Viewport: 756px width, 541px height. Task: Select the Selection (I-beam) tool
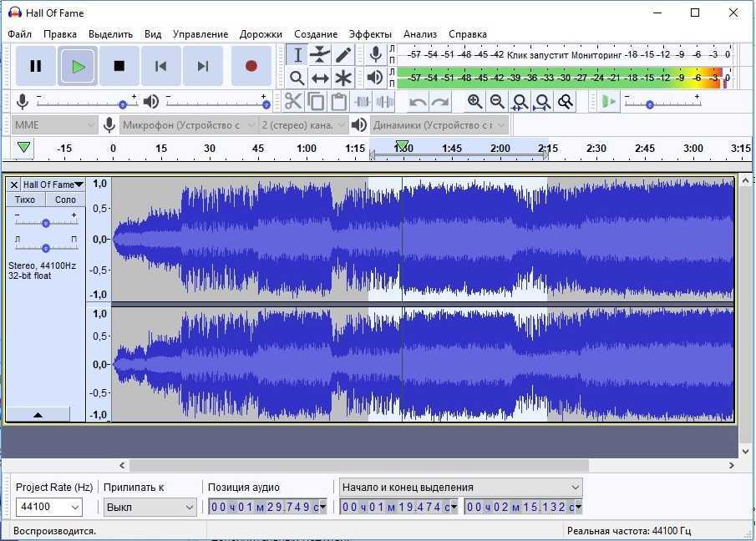coord(297,55)
